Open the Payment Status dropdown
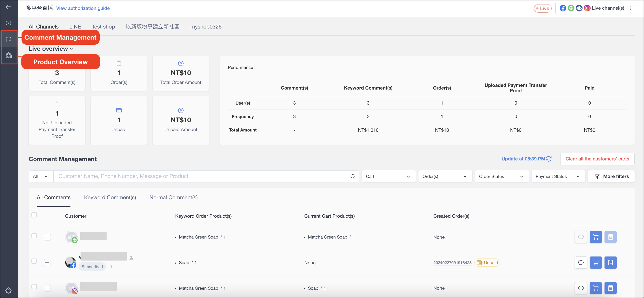Viewport: 644px width, 298px height. pos(558,177)
